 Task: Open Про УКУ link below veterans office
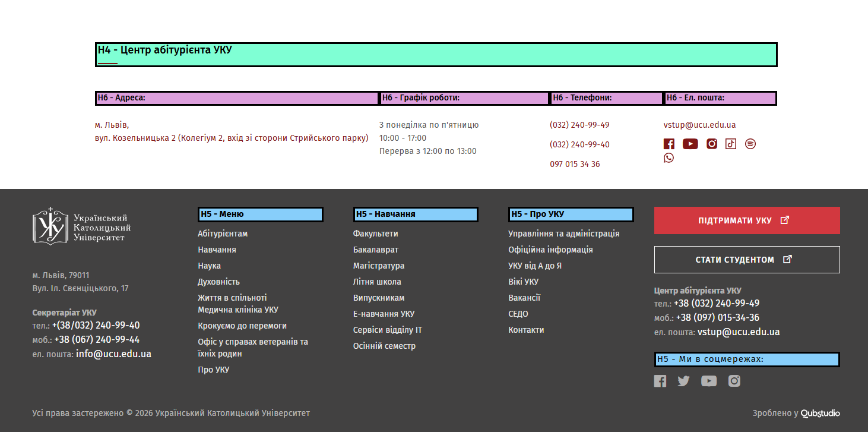[x=213, y=370]
